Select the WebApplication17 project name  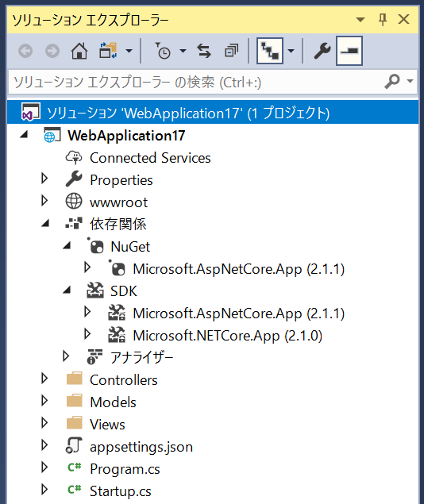[x=126, y=136]
